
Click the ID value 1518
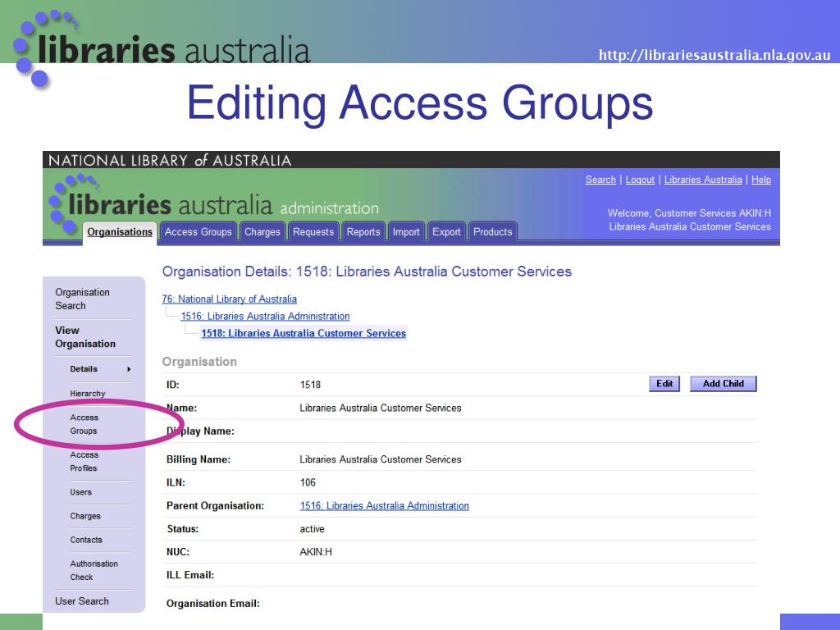point(310,385)
